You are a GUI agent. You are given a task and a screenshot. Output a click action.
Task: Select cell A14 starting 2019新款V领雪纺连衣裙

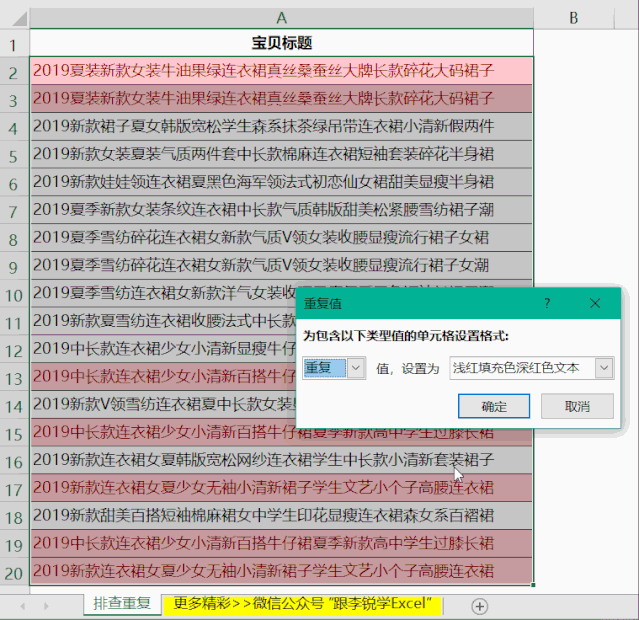[x=163, y=404]
